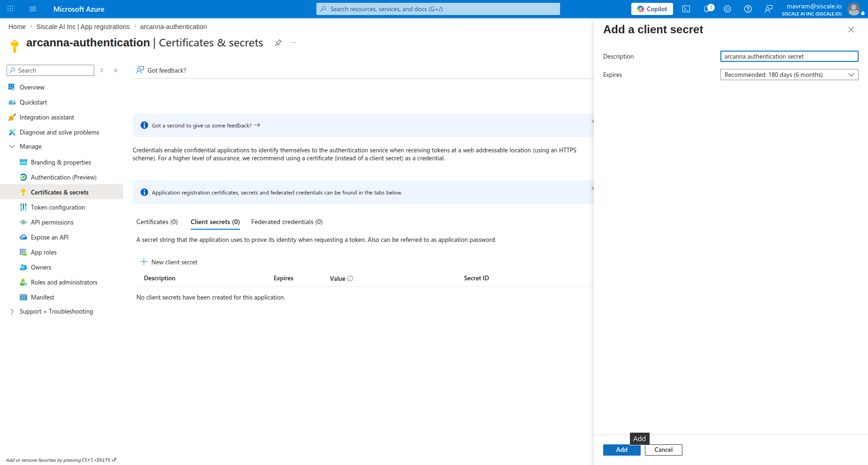Viewport: 868px width, 465px height.
Task: Click the blue Add button
Action: coord(622,450)
